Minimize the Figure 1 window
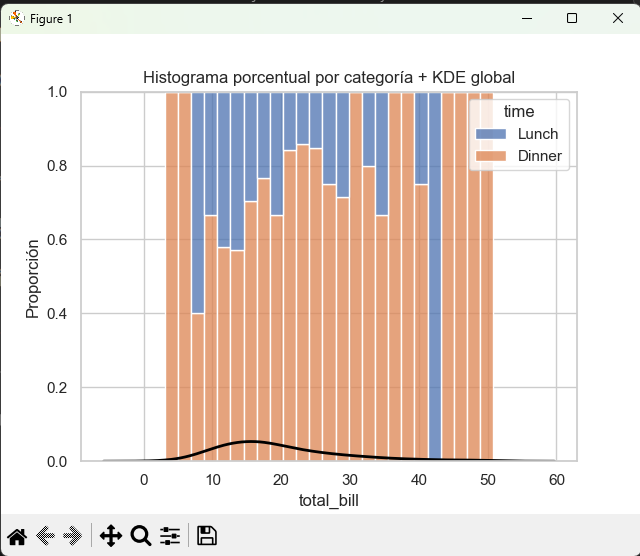Viewport: 640px width, 556px height. coord(526,18)
